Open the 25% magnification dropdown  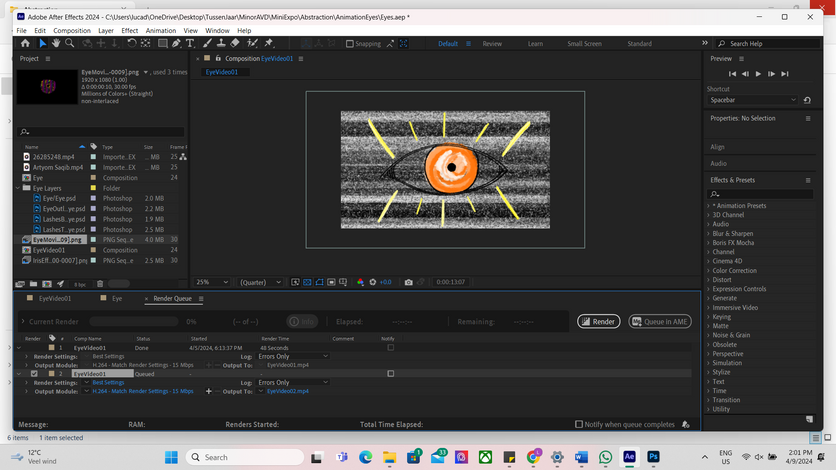coord(214,282)
